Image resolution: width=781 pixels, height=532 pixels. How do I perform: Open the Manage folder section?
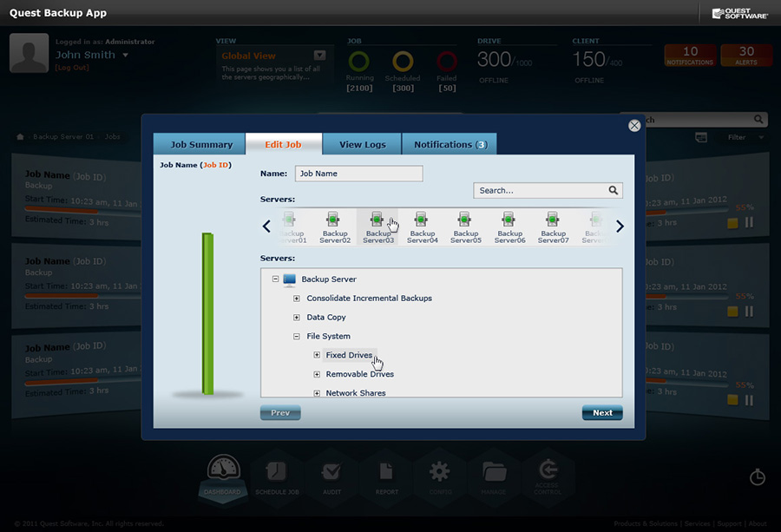[x=494, y=476]
